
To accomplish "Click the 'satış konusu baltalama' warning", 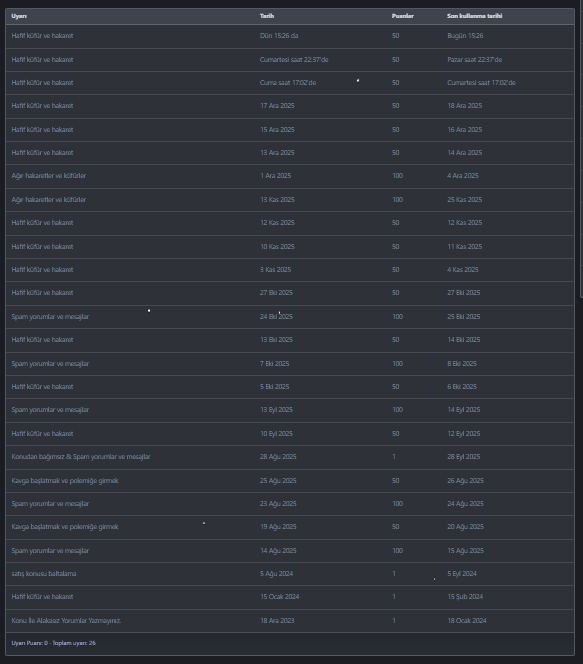I will click(x=290, y=574).
